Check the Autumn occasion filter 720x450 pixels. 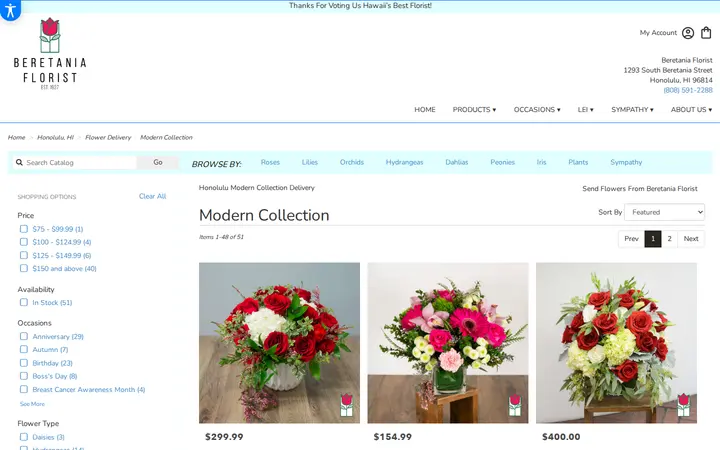(24, 349)
